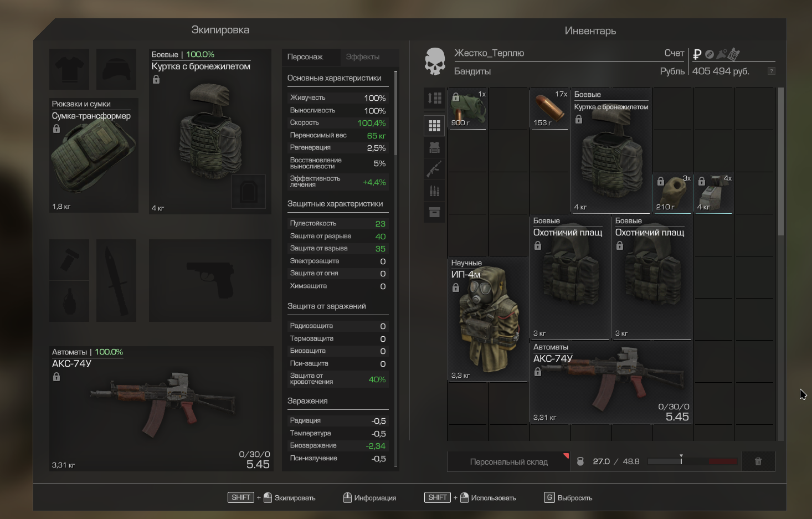812x519 pixels.
Task: Click the Персональный склад button
Action: point(508,462)
